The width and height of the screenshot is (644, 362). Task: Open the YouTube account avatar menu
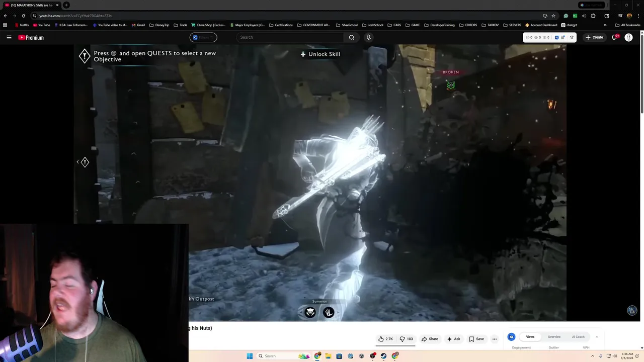click(628, 37)
